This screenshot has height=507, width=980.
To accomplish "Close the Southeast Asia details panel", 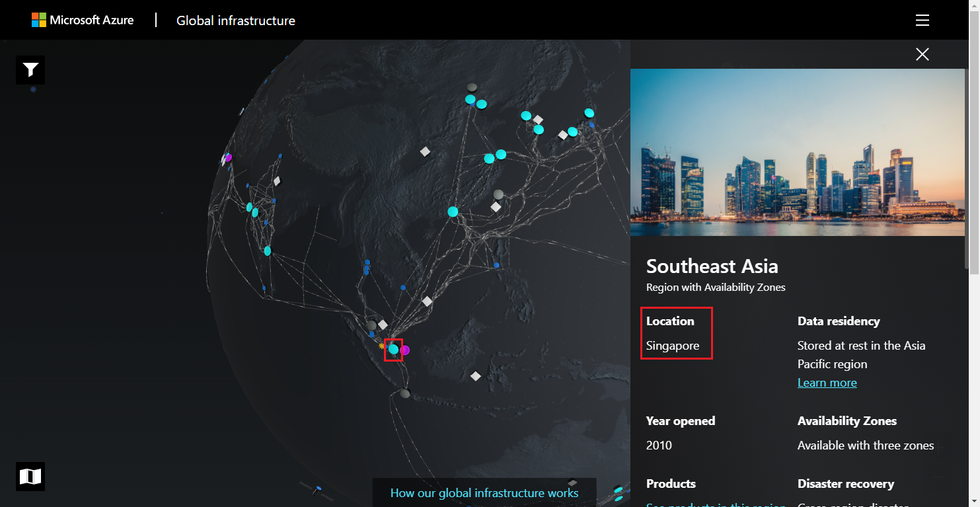I will (x=922, y=54).
